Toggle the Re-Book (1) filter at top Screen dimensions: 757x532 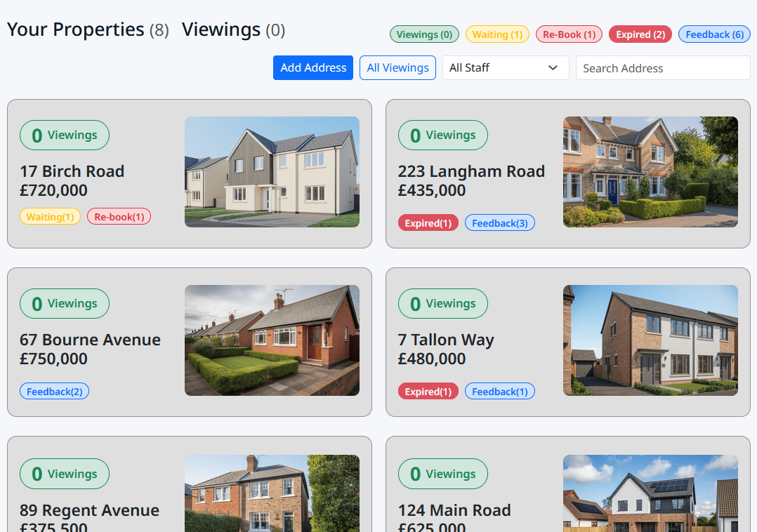[x=569, y=34]
